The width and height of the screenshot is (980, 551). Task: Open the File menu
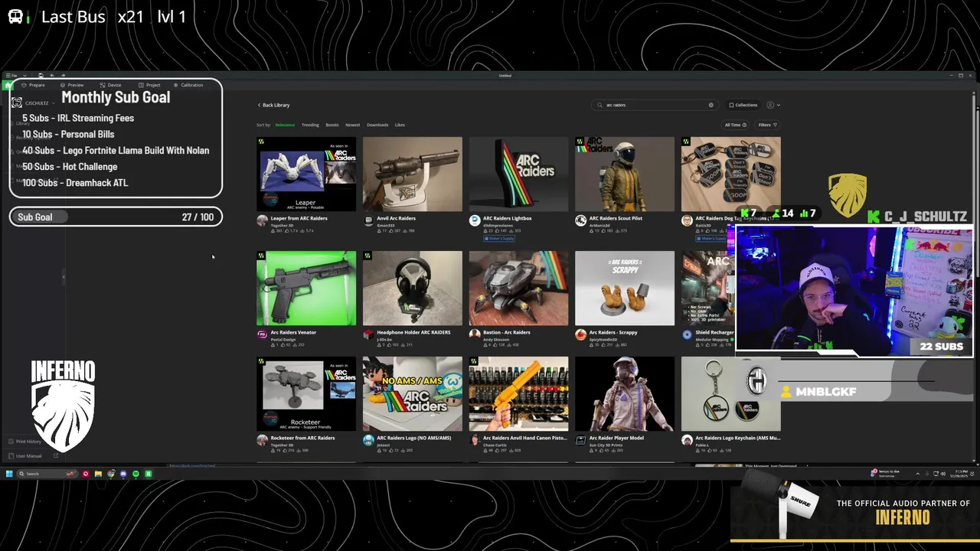point(13,76)
